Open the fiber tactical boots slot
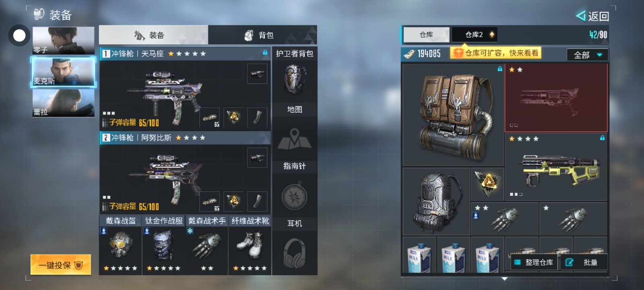 (x=250, y=245)
